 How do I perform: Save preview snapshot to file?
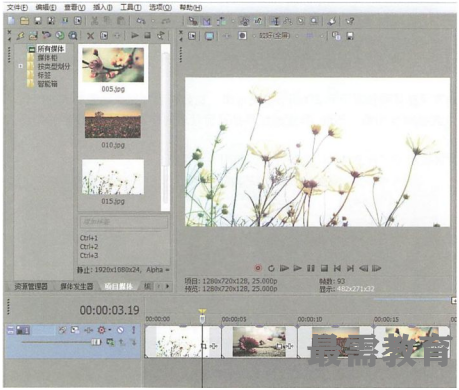pyautogui.click(x=350, y=36)
